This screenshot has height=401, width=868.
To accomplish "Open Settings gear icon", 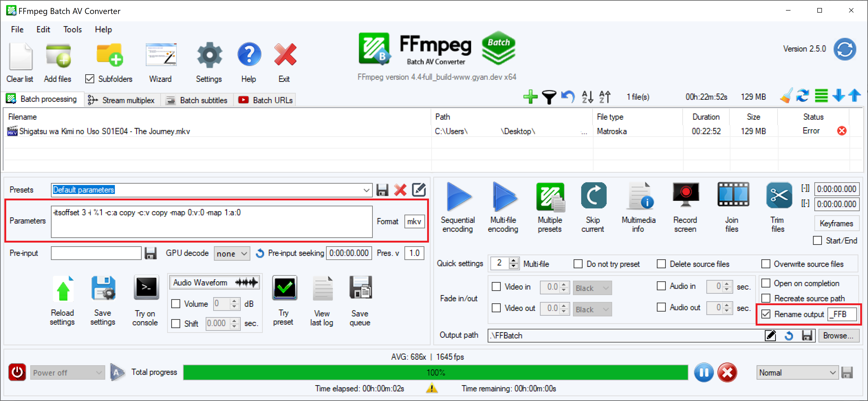I will click(x=209, y=55).
